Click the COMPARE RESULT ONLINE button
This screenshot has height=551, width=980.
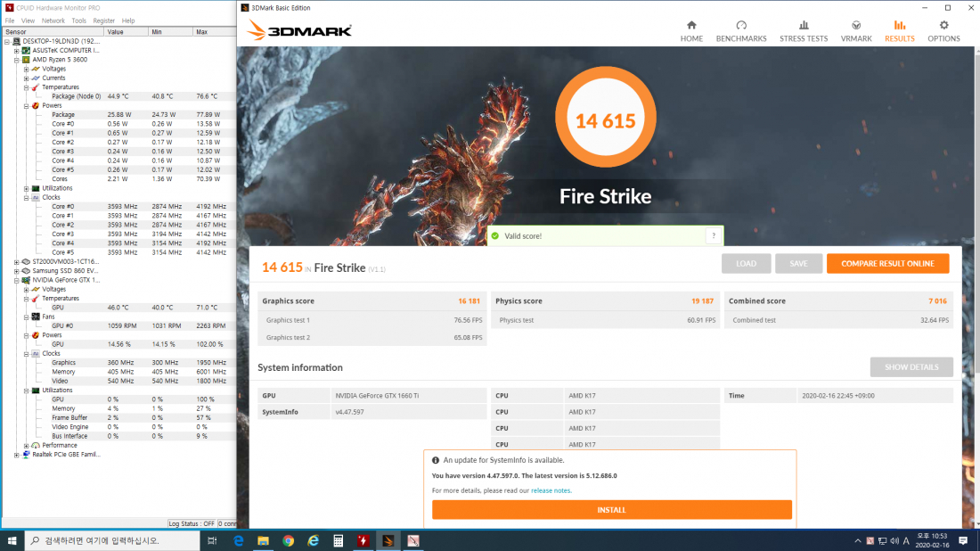(887, 263)
